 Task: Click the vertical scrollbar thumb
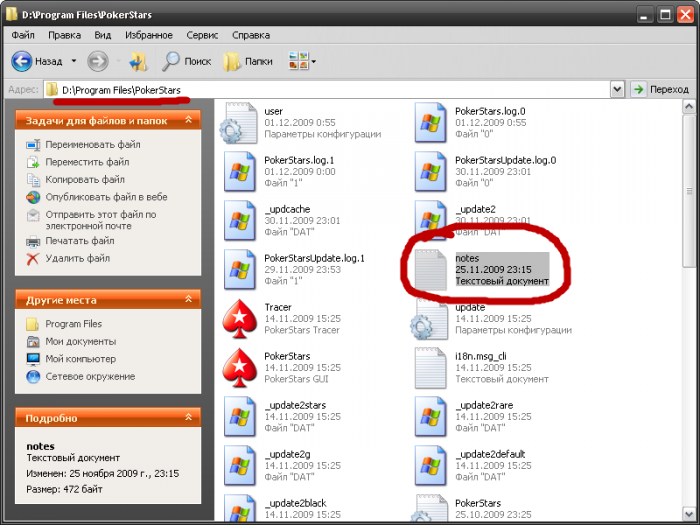tap(689, 191)
